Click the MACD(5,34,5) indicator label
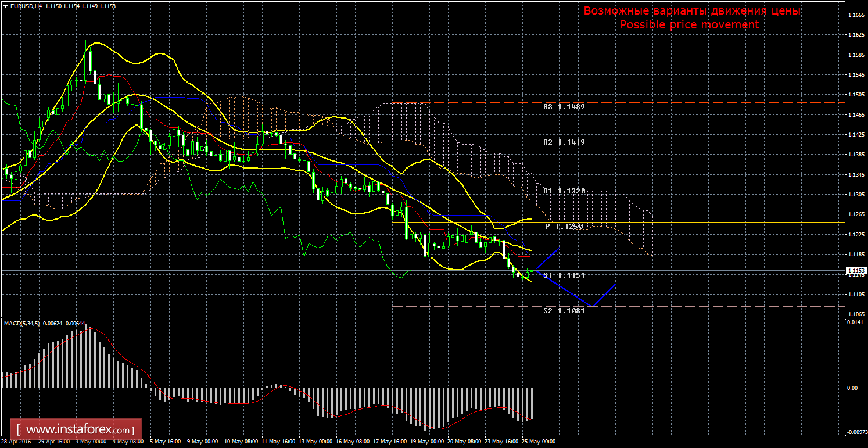The width and height of the screenshot is (868, 448). tap(23, 322)
